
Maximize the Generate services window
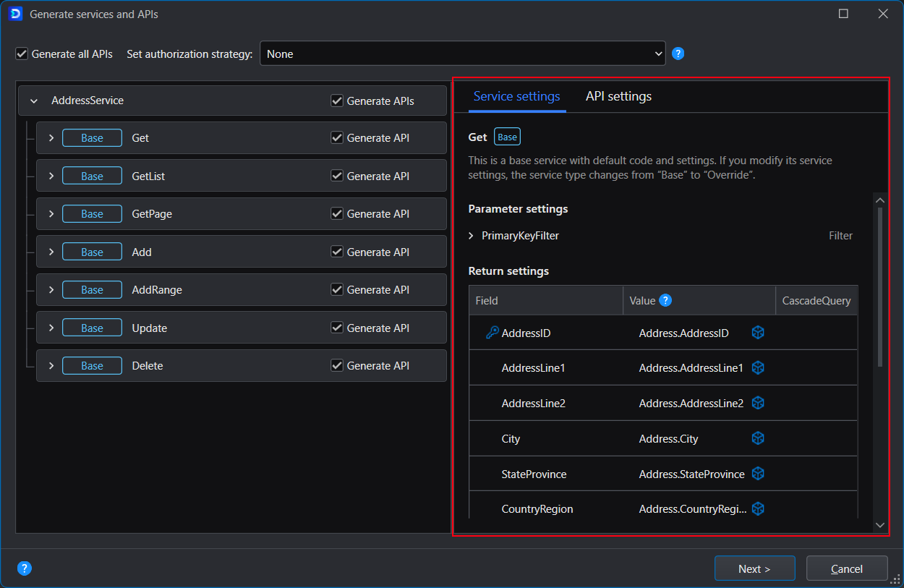coord(843,14)
